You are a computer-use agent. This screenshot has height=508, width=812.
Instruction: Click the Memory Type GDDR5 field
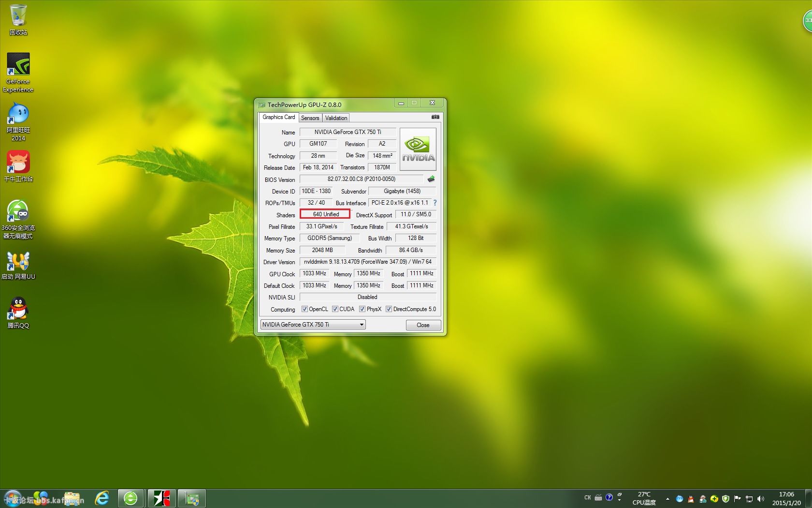pos(329,238)
